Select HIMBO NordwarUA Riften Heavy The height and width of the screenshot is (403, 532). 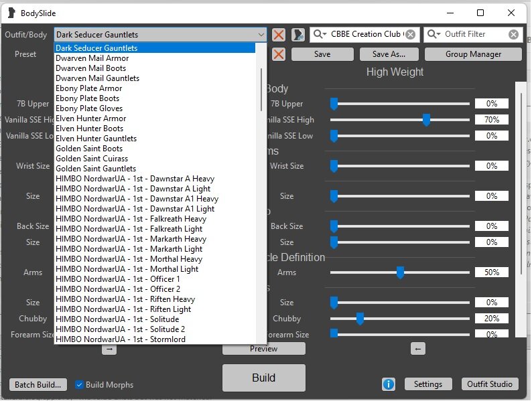point(155,300)
